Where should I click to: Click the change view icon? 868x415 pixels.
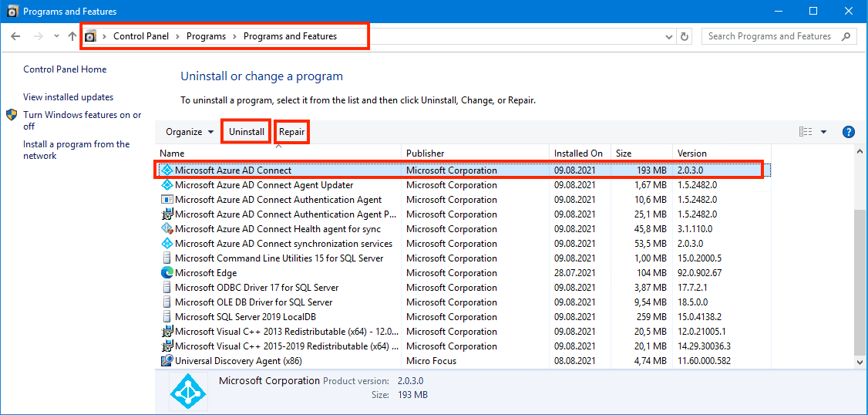[x=806, y=132]
